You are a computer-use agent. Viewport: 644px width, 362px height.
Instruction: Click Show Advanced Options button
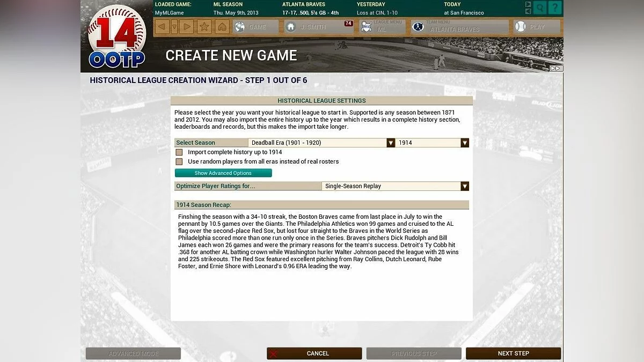pyautogui.click(x=223, y=173)
